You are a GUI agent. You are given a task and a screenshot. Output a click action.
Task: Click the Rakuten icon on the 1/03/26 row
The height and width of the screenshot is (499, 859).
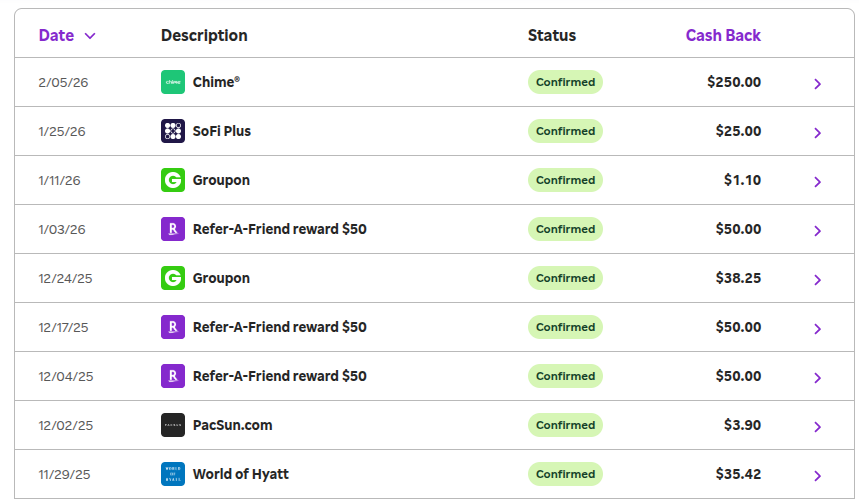pos(173,229)
